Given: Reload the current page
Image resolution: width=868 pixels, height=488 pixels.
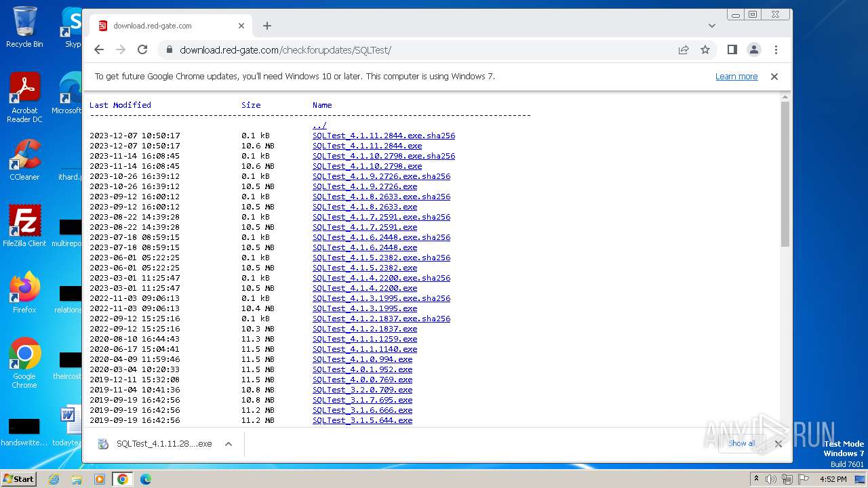Looking at the screenshot, I should [x=142, y=49].
